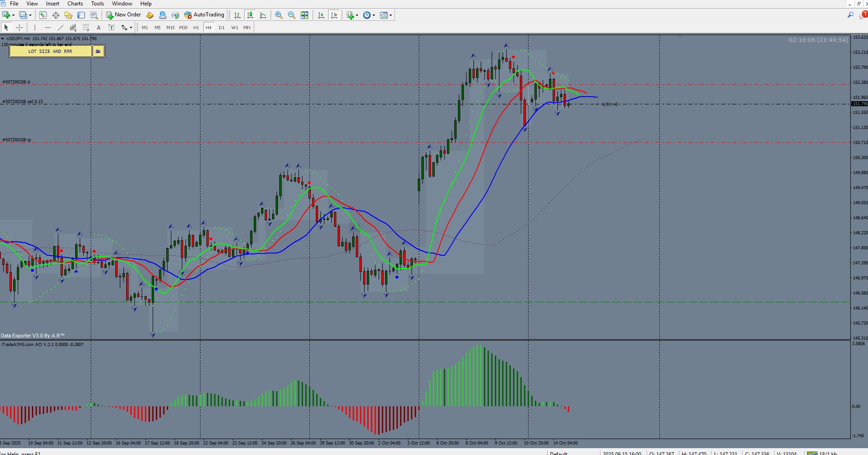The image size is (868, 455).
Task: Click the New Order button
Action: click(x=123, y=15)
